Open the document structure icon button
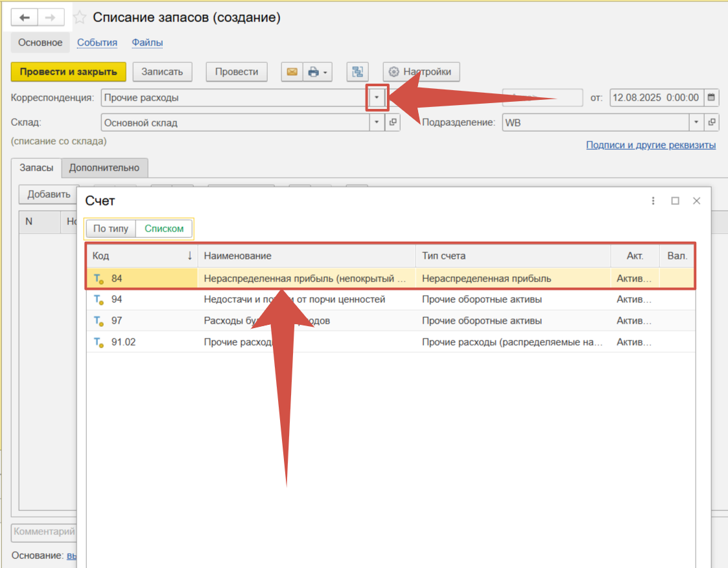 [357, 72]
